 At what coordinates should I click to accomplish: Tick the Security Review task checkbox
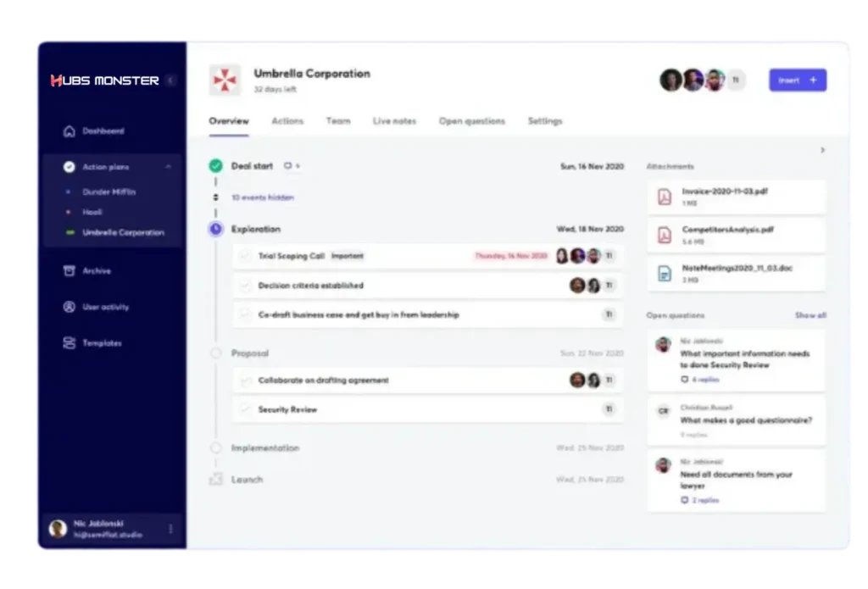pos(245,410)
